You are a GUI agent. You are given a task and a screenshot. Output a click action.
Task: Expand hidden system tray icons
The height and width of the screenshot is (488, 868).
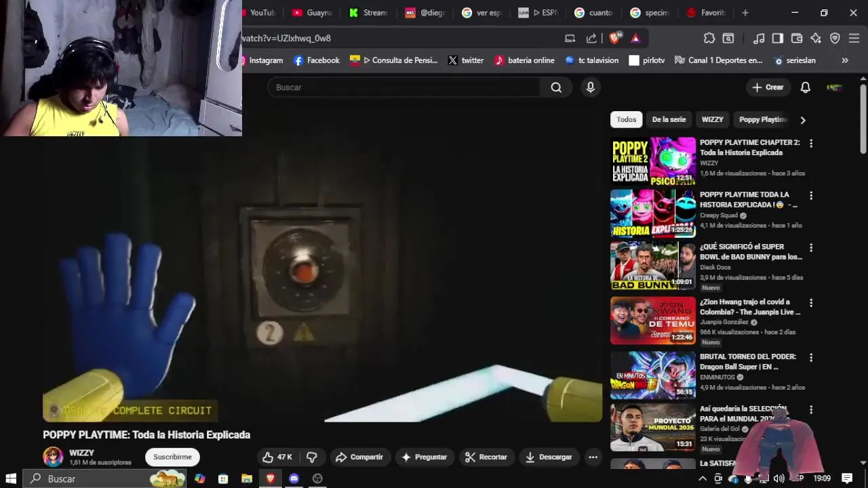coord(703,479)
